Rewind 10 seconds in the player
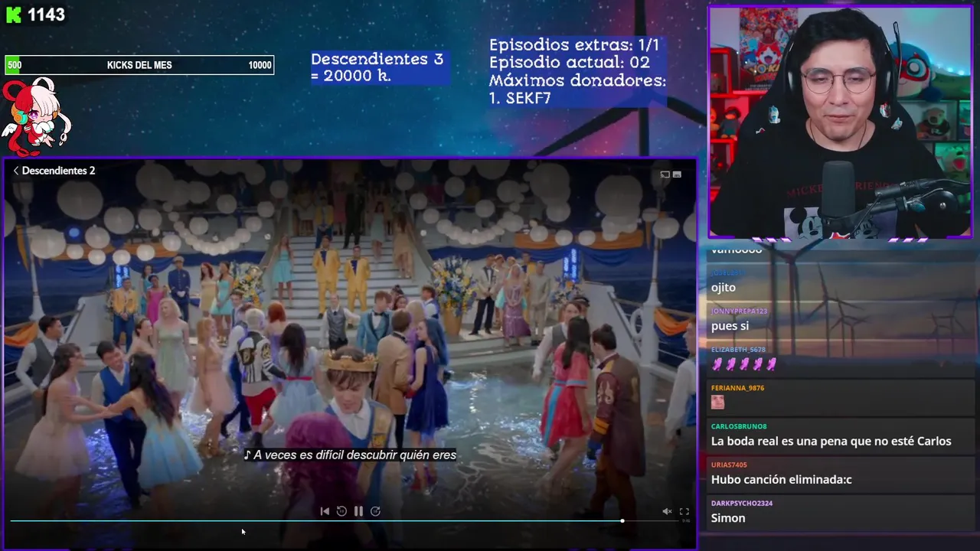 (341, 511)
